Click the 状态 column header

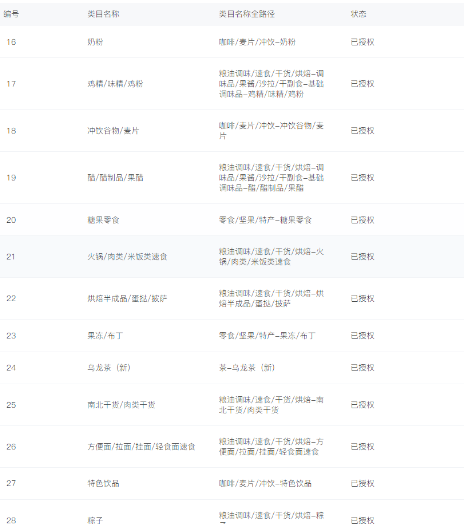tap(358, 14)
